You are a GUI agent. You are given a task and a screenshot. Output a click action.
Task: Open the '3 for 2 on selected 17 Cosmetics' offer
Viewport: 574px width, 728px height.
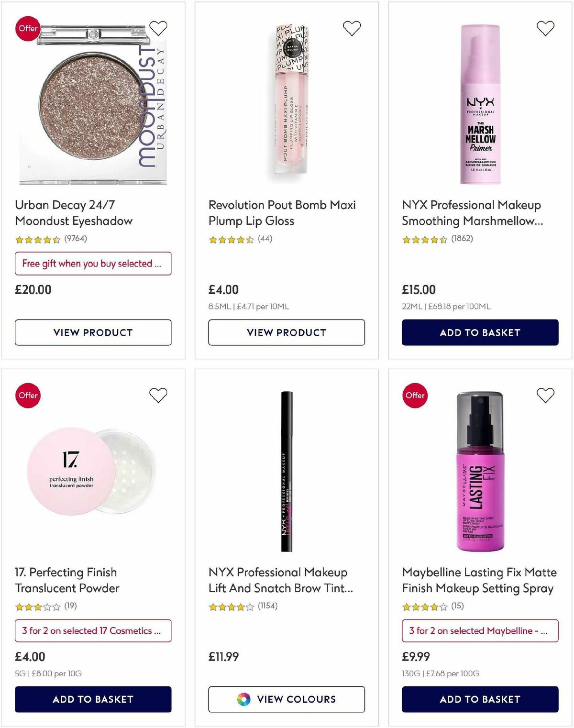coord(93,631)
